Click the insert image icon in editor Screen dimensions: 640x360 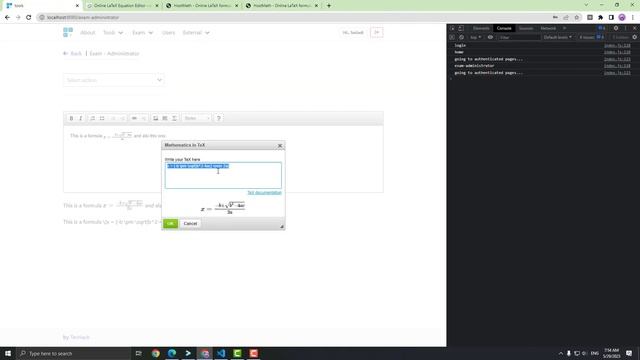tap(156, 118)
